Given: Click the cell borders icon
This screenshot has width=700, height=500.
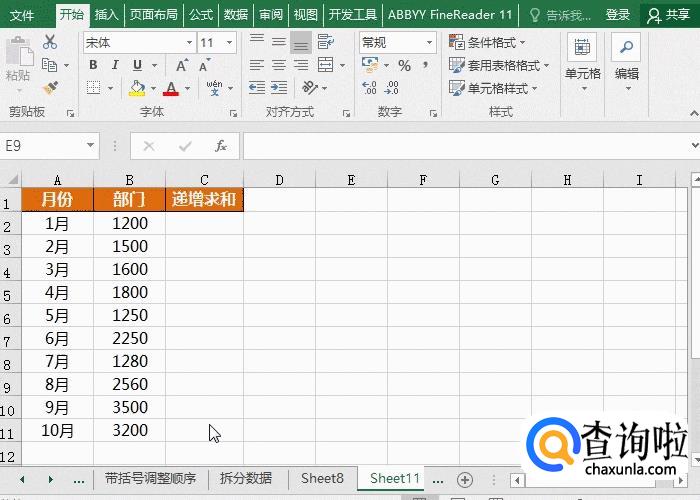Looking at the screenshot, I should click(x=93, y=88).
